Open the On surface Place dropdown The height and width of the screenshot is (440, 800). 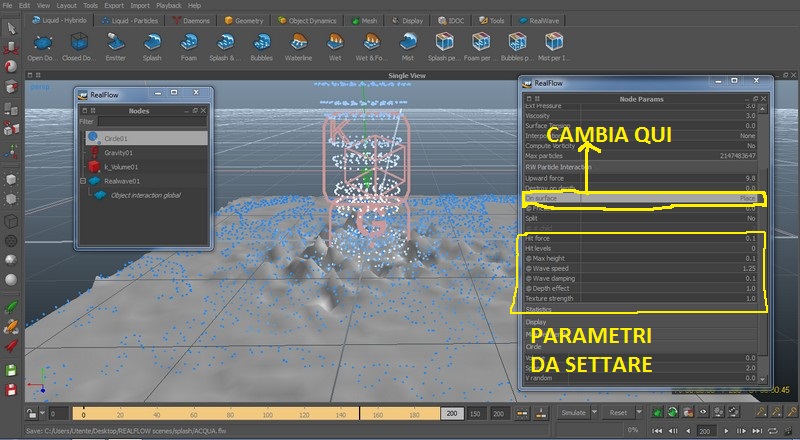pos(669,198)
